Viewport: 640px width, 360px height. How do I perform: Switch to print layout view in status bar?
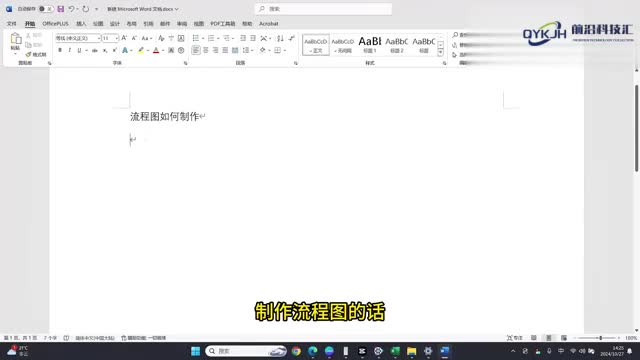click(x=549, y=338)
